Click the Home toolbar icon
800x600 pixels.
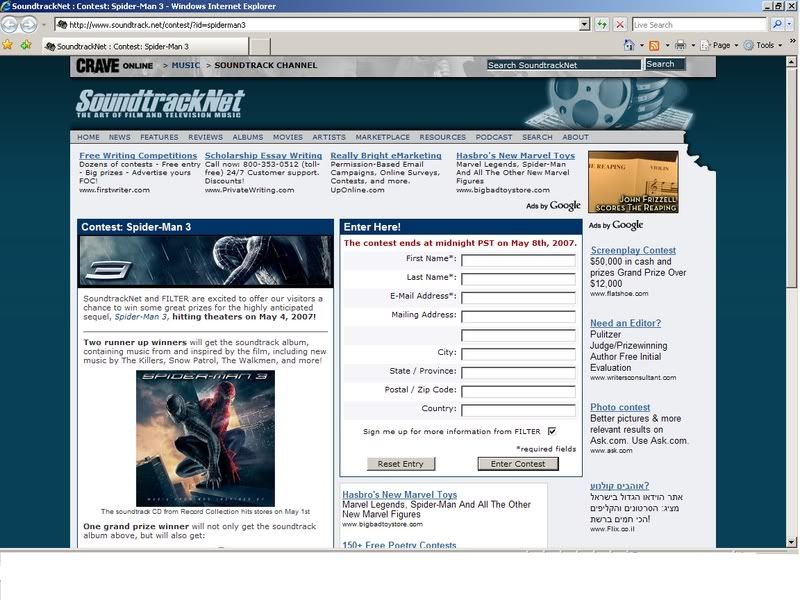(629, 45)
